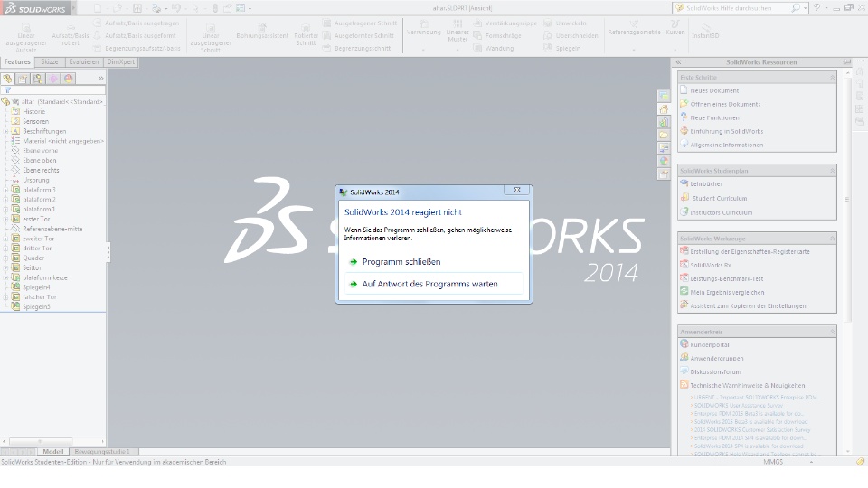The image size is (868, 488).
Task: Open the Bohrungsassistent tool
Action: [x=262, y=32]
